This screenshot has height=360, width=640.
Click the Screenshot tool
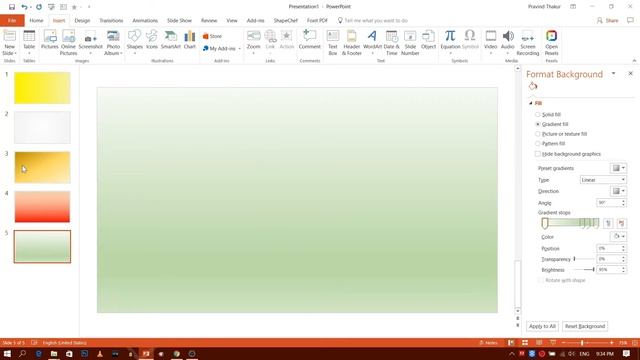coord(90,42)
